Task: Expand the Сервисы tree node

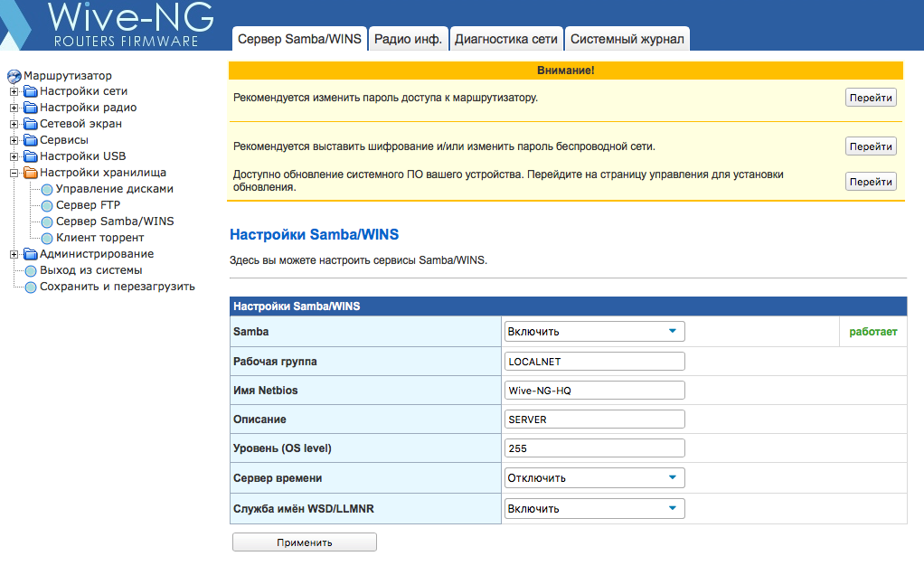Action: pos(14,141)
